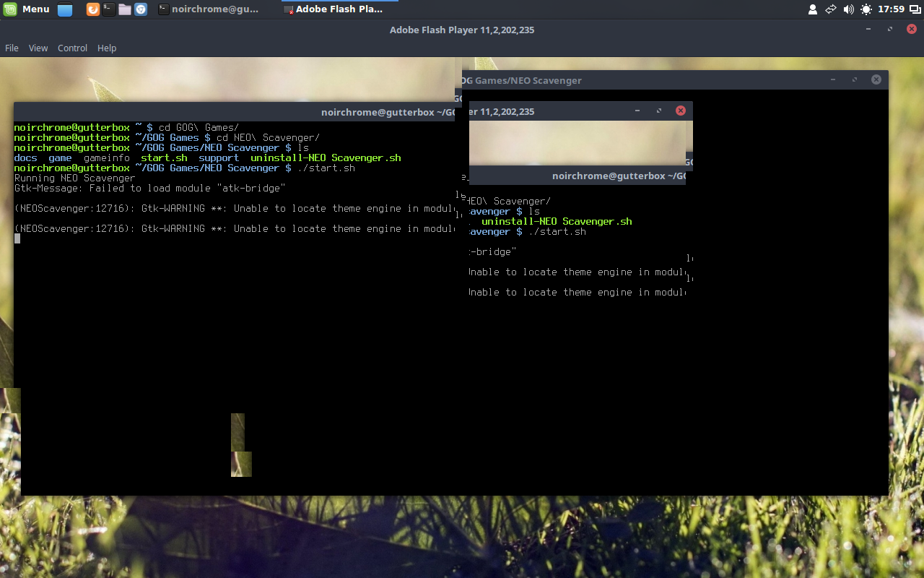Launch Chromium from the panel launcher

click(141, 9)
